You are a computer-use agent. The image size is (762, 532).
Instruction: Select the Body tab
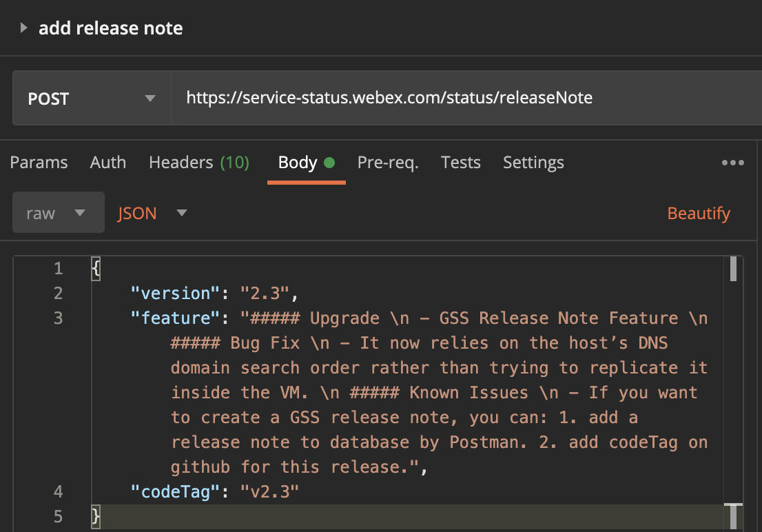coord(306,163)
